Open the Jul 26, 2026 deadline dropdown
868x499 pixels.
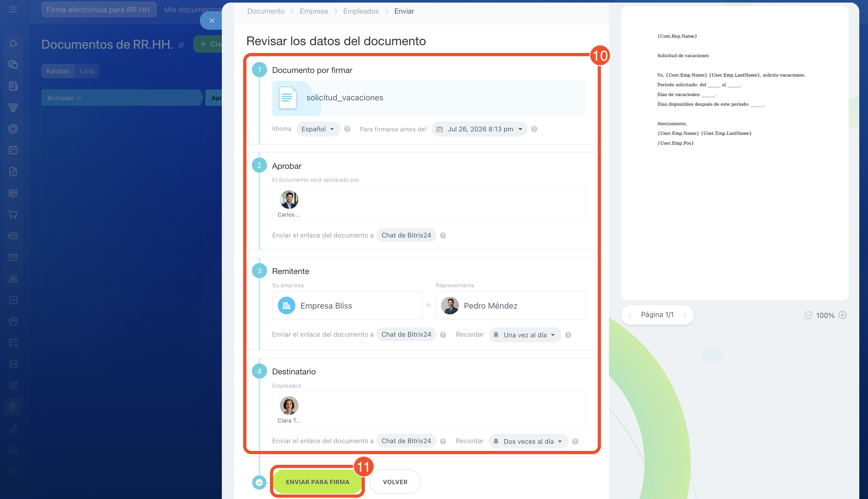tap(479, 129)
